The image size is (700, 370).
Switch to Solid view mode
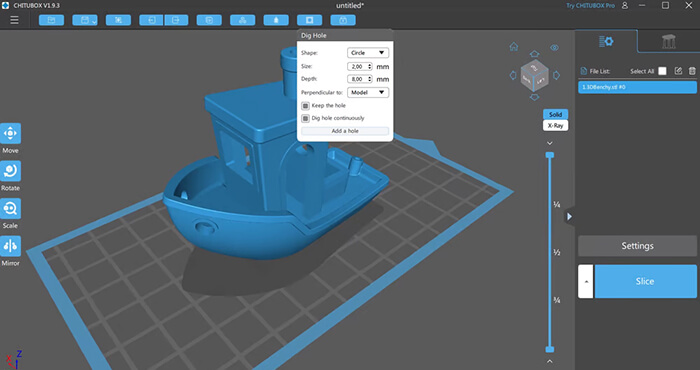(x=555, y=114)
